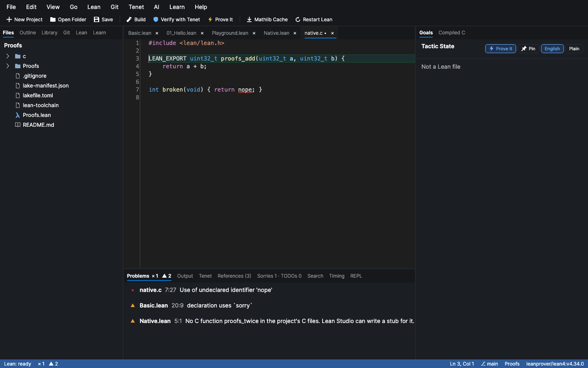The height and width of the screenshot is (368, 588).
Task: Jump to 'declaration uses sorry' warning
Action: pos(269,305)
